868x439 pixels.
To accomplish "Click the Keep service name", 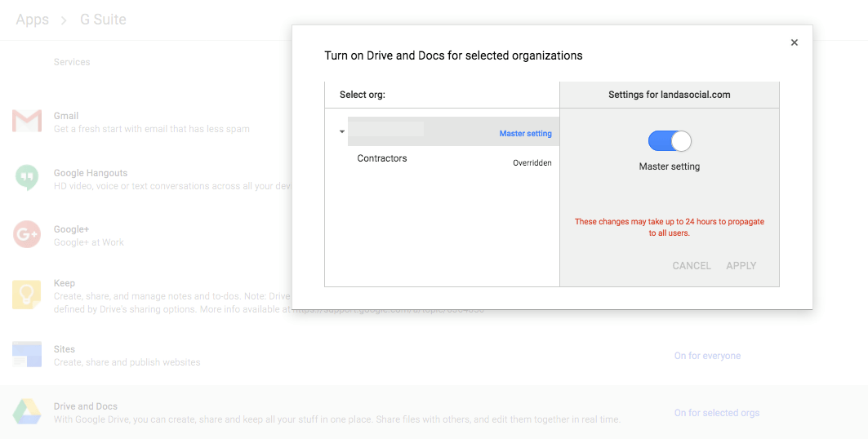I will 65,282.
